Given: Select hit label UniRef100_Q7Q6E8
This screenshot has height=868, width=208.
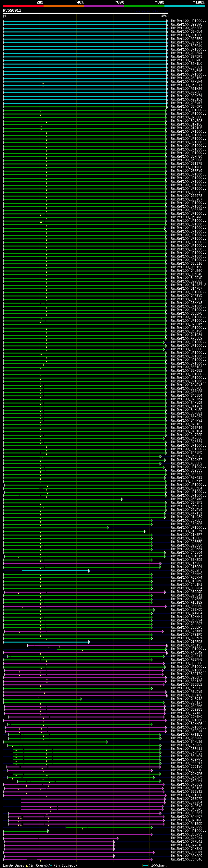Looking at the screenshot, I should point(187,117).
